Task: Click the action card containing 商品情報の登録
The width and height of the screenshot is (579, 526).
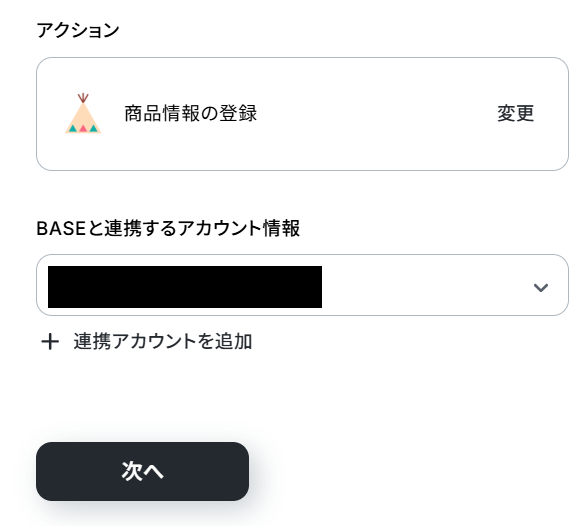Action: 302,114
